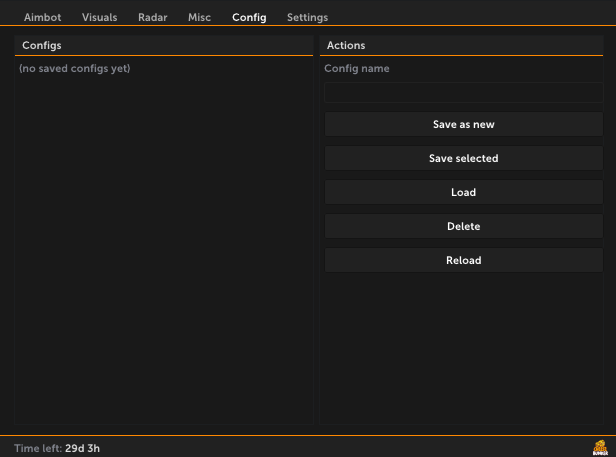Click the '(no saved configs yet)' text
The height and width of the screenshot is (457, 616).
click(75, 68)
